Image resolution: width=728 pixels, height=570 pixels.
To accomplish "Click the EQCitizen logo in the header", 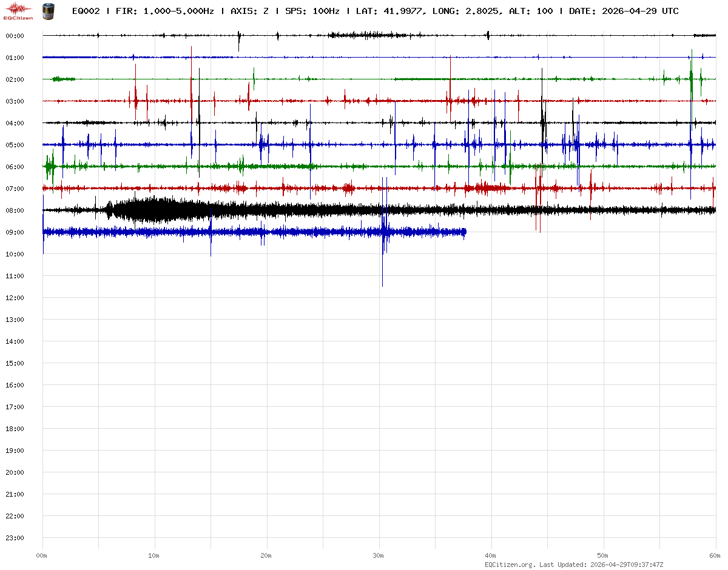I will pyautogui.click(x=18, y=11).
